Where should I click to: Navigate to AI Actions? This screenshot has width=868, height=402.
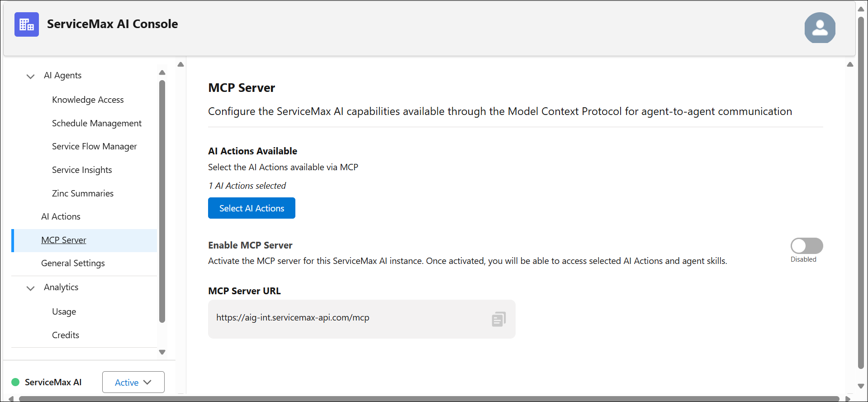tap(61, 216)
